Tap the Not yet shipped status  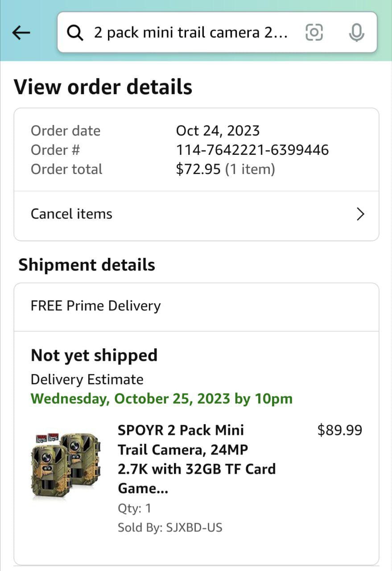(94, 356)
